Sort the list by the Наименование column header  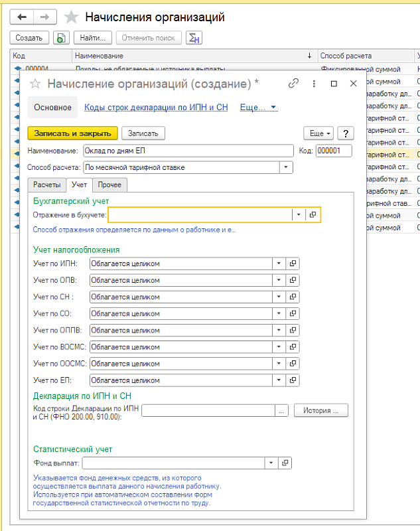point(192,56)
